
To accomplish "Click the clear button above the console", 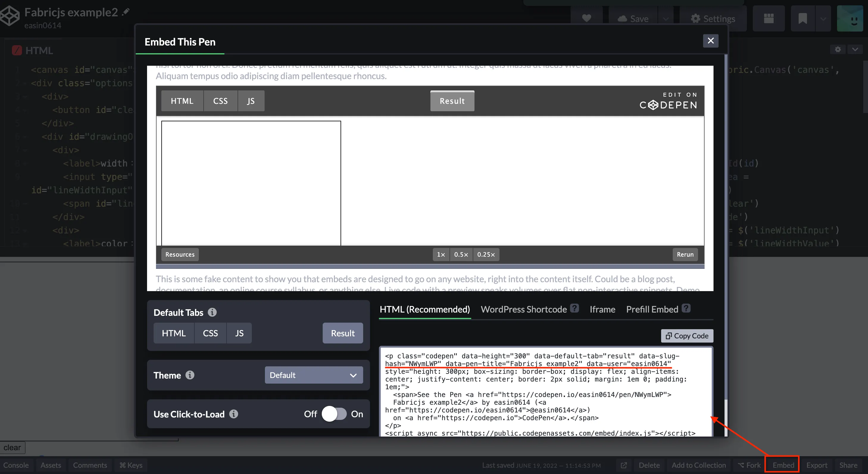I will click(13, 448).
